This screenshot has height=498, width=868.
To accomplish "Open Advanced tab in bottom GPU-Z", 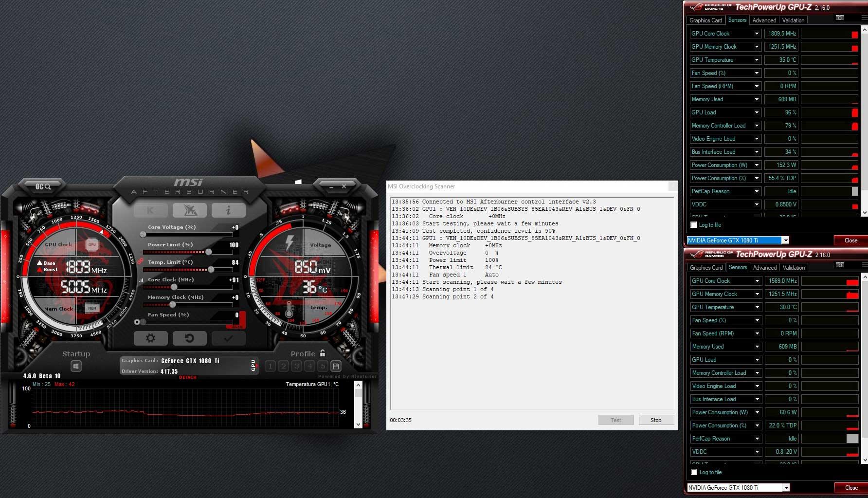I will point(765,268).
